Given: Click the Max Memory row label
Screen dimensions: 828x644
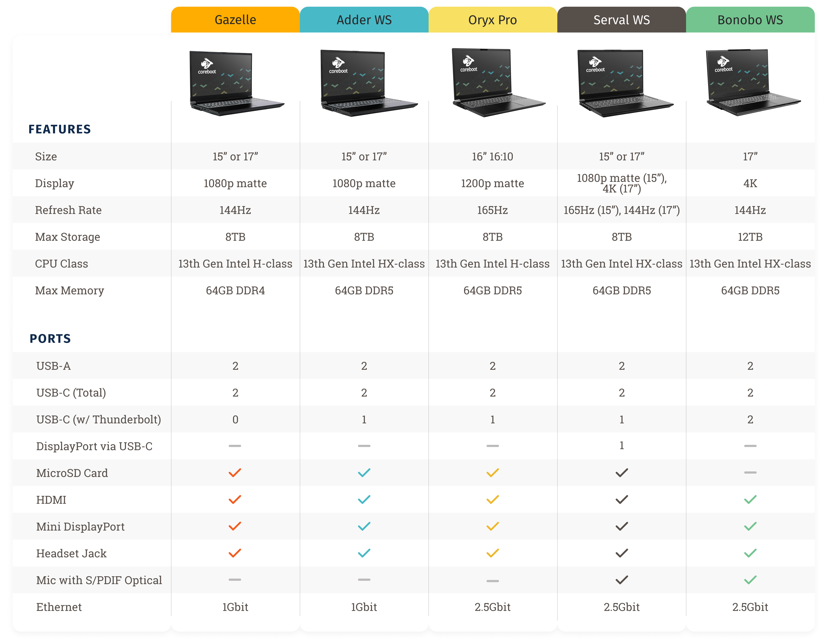Looking at the screenshot, I should pos(69,291).
